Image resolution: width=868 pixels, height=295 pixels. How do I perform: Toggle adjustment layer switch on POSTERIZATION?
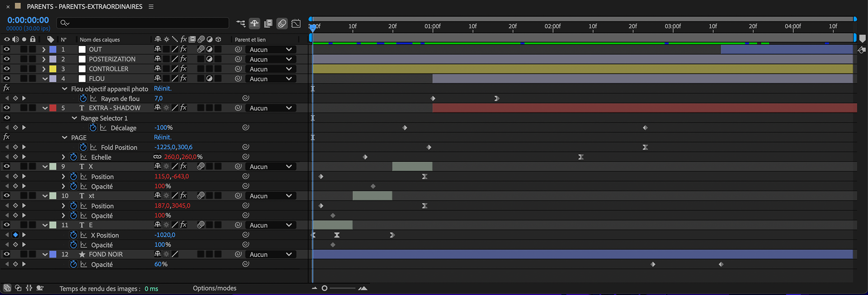pyautogui.click(x=209, y=59)
